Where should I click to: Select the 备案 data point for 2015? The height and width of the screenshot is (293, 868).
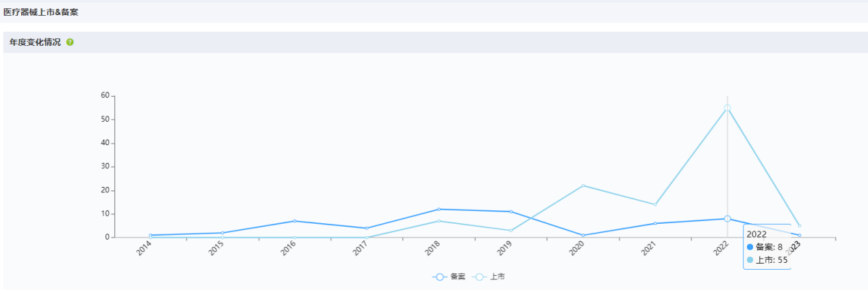(222, 233)
